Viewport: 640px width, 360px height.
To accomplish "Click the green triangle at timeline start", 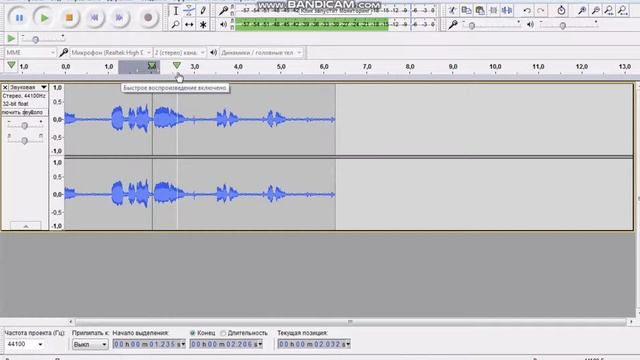I will 11,65.
